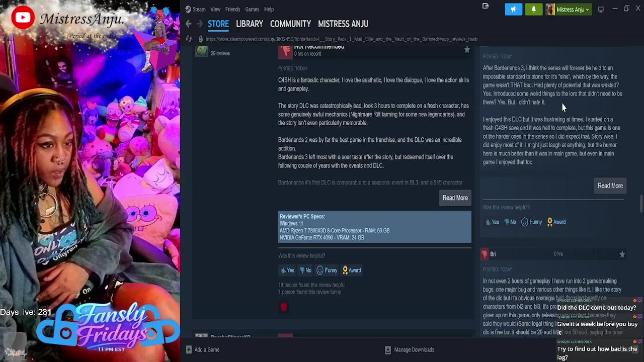Open the Games menu

pyautogui.click(x=252, y=9)
